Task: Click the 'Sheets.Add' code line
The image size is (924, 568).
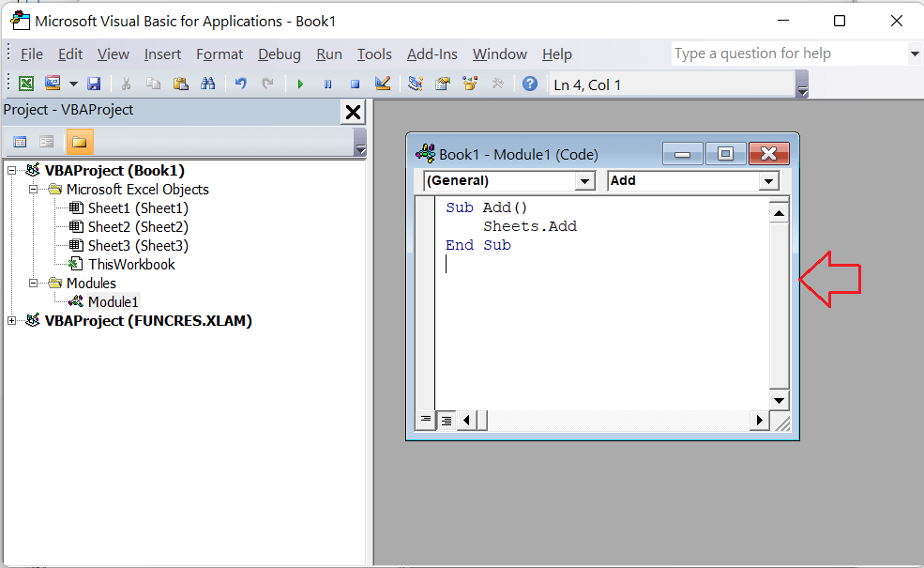Action: click(x=530, y=226)
